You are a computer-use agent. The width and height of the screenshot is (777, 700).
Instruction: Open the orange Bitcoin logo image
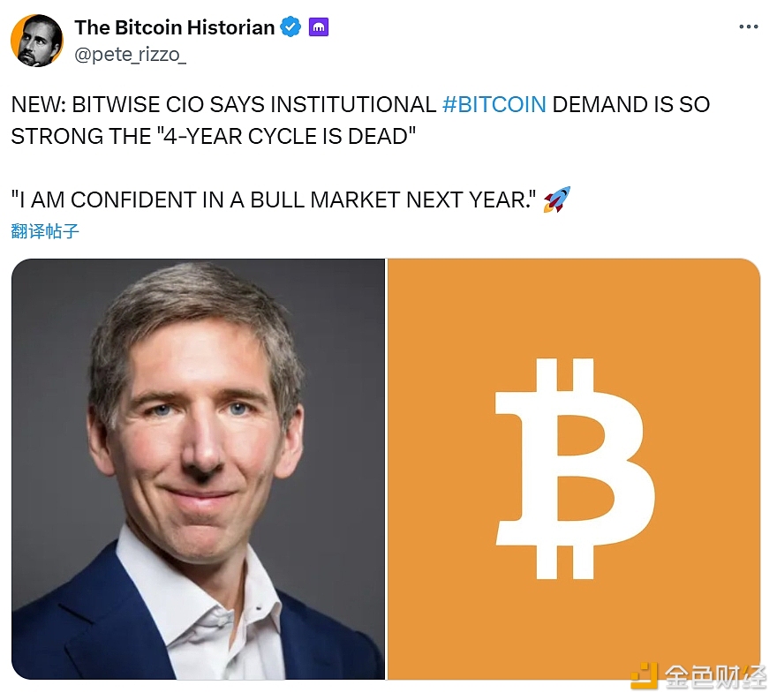[x=574, y=469]
